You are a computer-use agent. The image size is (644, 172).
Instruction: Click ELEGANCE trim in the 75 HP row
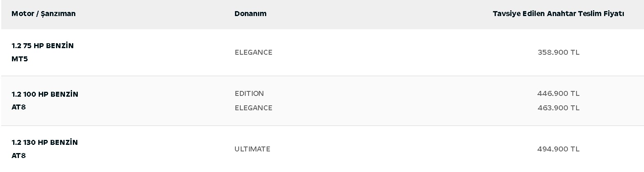253,52
